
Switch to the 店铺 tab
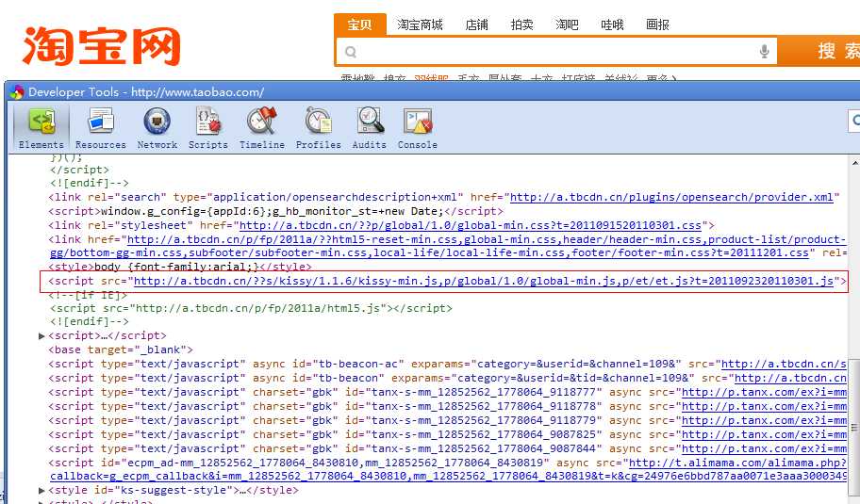pyautogui.click(x=476, y=24)
